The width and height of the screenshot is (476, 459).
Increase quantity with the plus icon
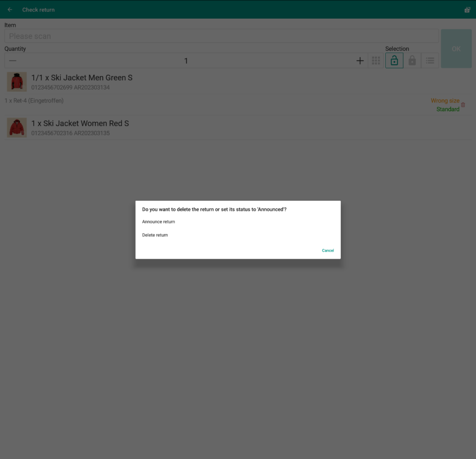coord(360,61)
